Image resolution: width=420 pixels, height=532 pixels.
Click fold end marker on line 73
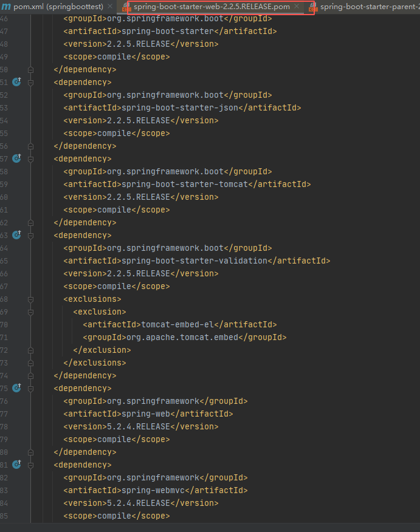pyautogui.click(x=30, y=363)
